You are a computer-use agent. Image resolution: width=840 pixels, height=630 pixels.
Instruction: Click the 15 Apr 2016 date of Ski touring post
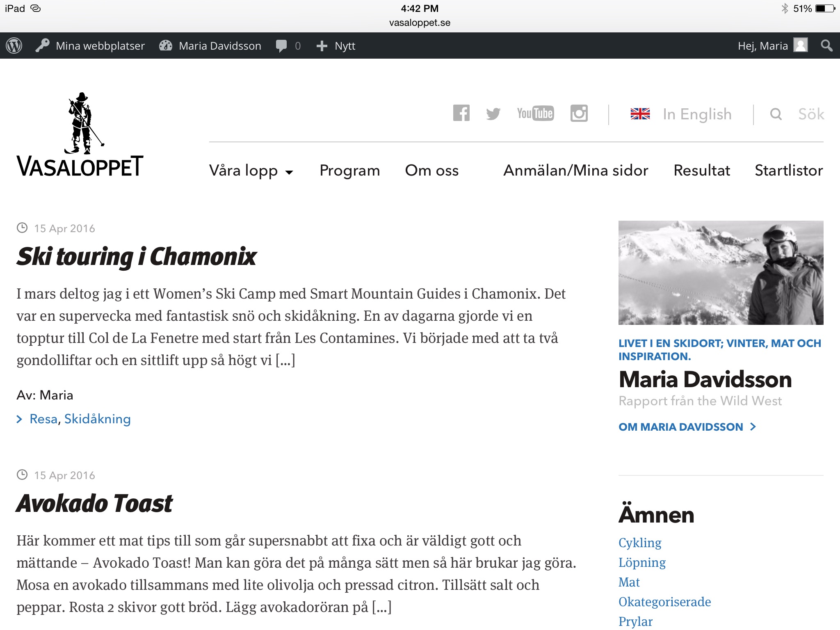pyautogui.click(x=64, y=228)
